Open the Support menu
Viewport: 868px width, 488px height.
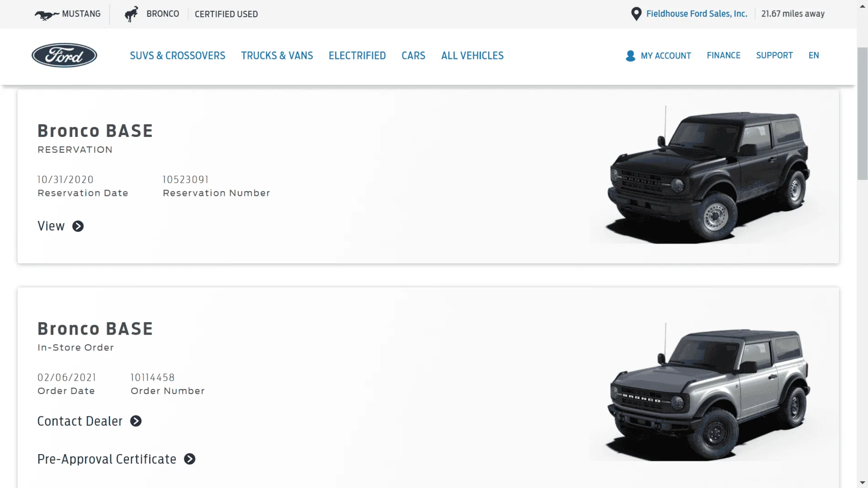774,55
